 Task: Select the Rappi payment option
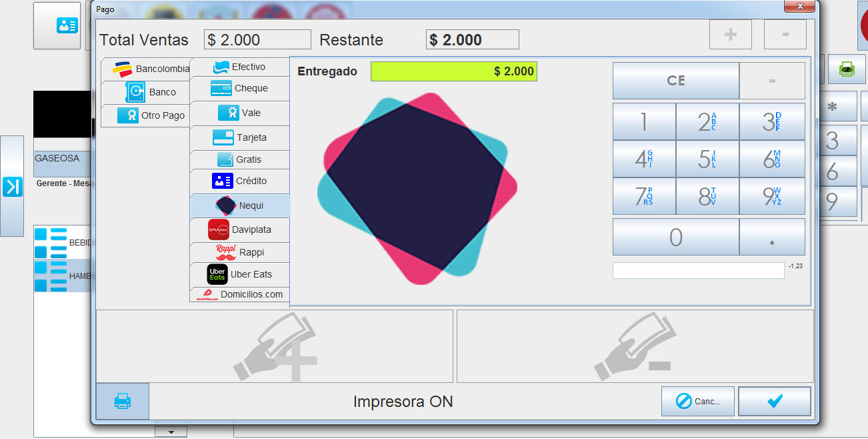pos(240,252)
